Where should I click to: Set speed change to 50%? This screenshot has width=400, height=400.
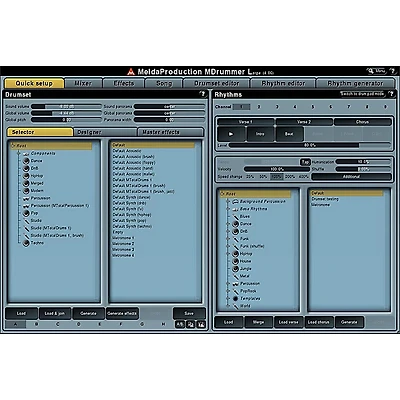click(x=263, y=177)
